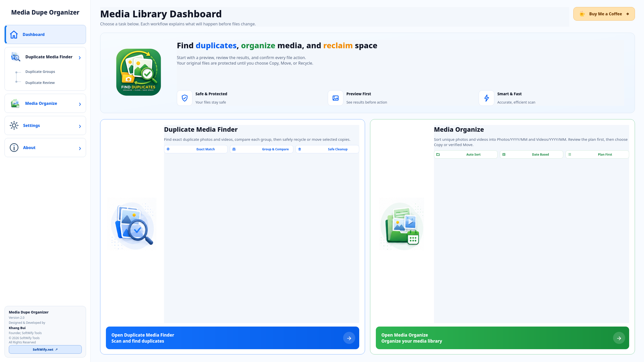Click the Plan First chip
This screenshot has width=644, height=362.
[597, 154]
